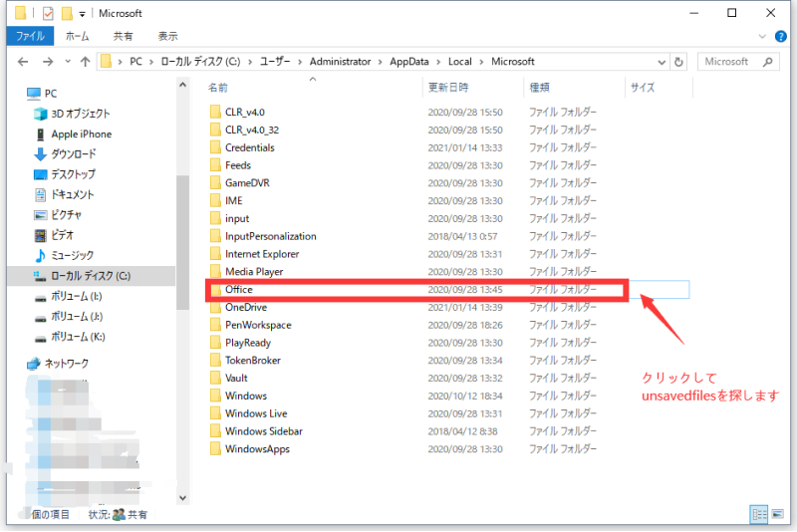Select Apple iPhone in navigation pane
This screenshot has width=797, height=532.
point(73,134)
